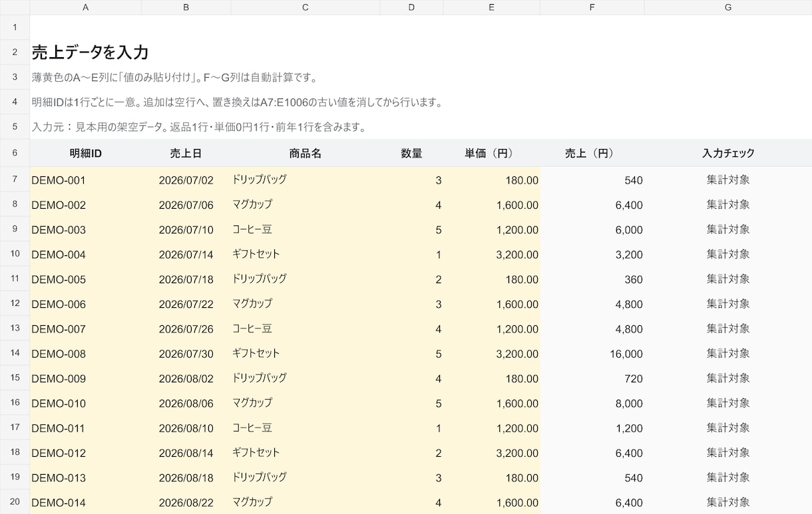Screen dimensions: 812x514
Task: Select date cell 2026/08/14
Action: (x=186, y=453)
